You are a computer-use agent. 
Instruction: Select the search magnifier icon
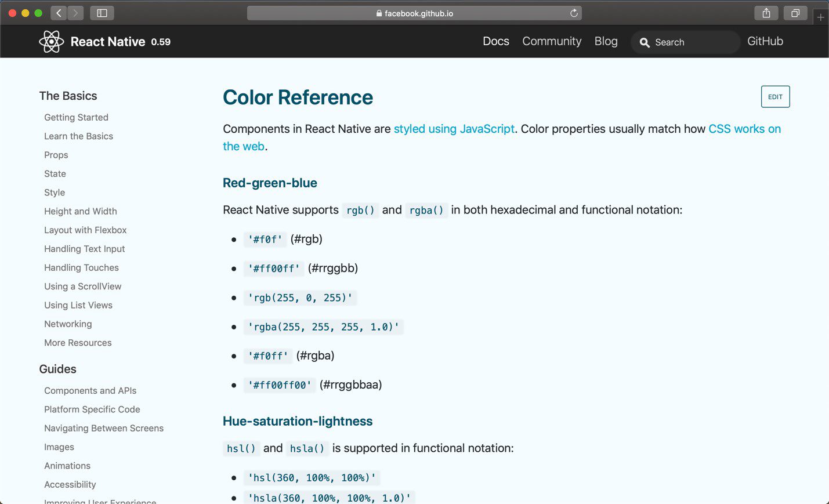click(x=645, y=42)
